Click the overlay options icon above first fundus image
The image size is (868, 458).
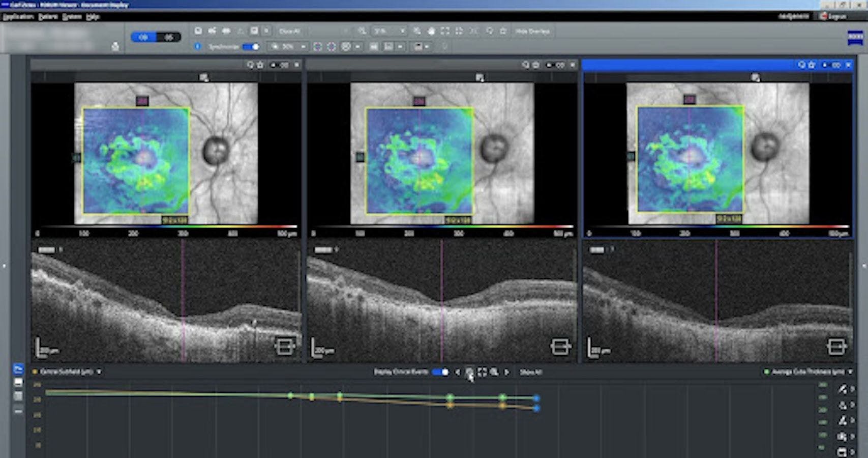[x=204, y=77]
